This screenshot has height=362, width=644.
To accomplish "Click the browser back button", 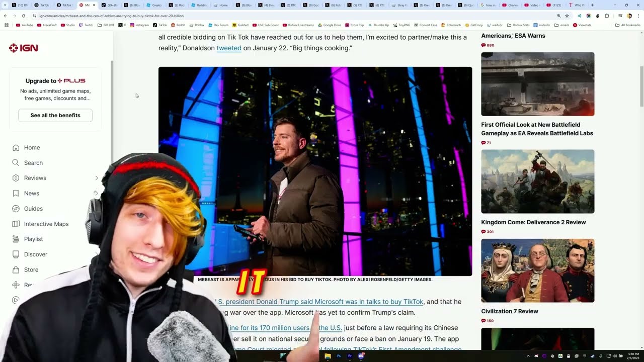I will point(6,16).
